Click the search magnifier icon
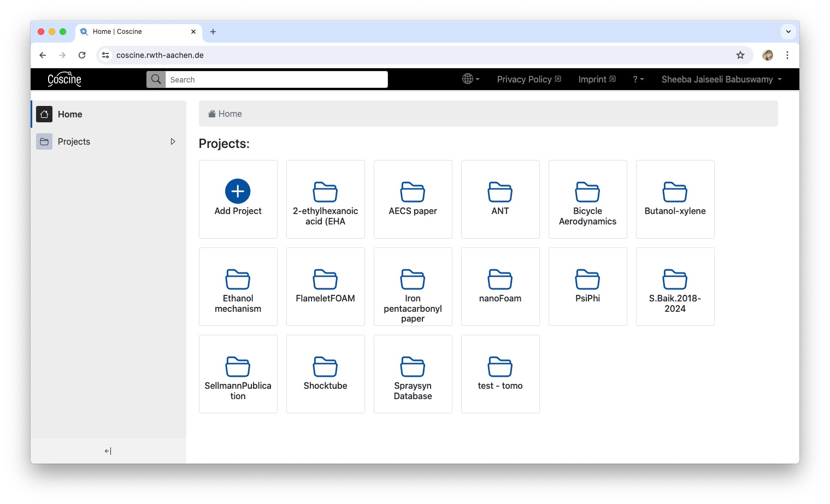The height and width of the screenshot is (504, 830). [x=156, y=79]
